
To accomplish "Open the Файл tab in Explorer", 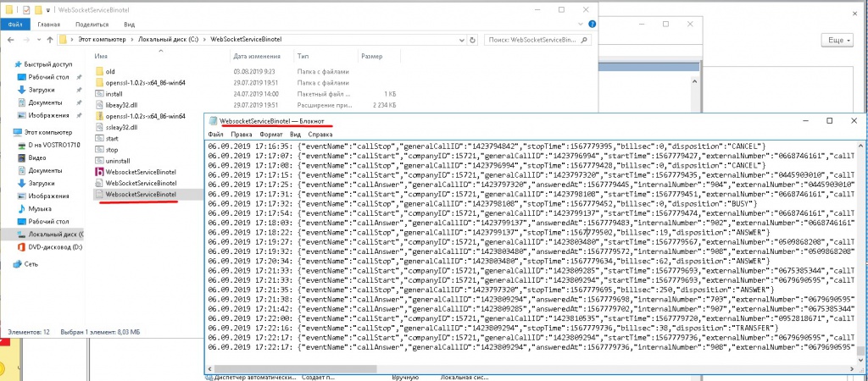I will 14,25.
